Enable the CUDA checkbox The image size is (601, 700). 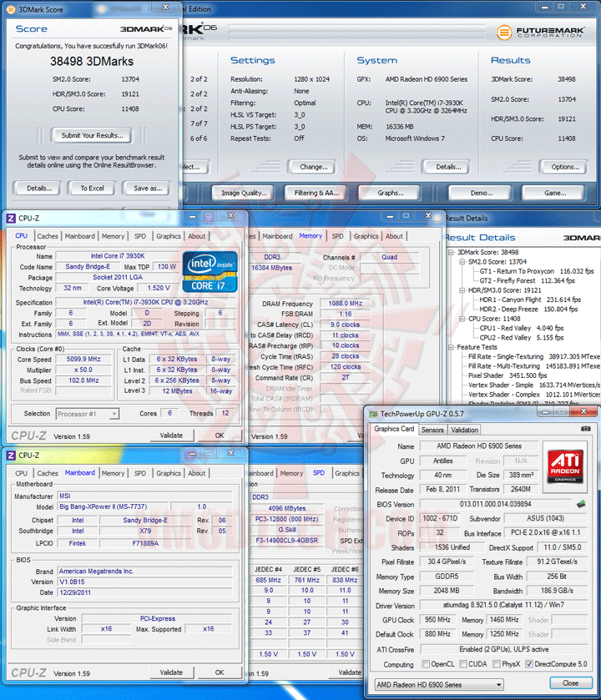(463, 664)
